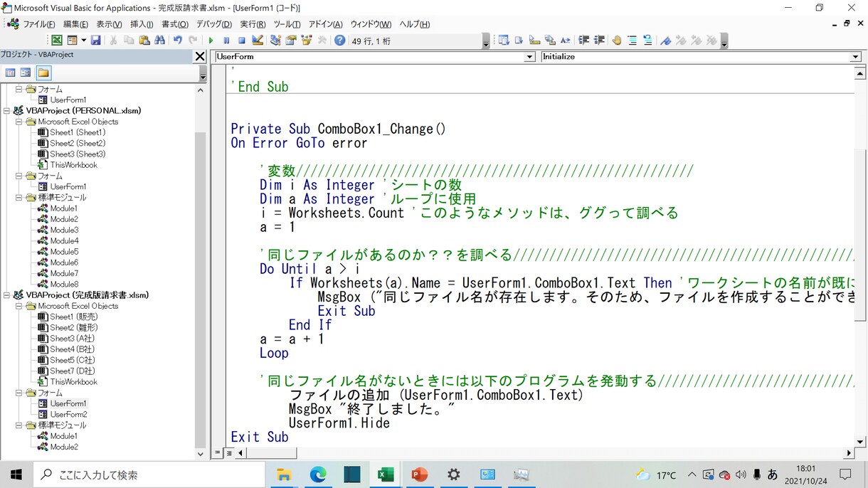The image size is (868, 488).
Task: Toggle Folders view in project panel
Action: (x=43, y=73)
